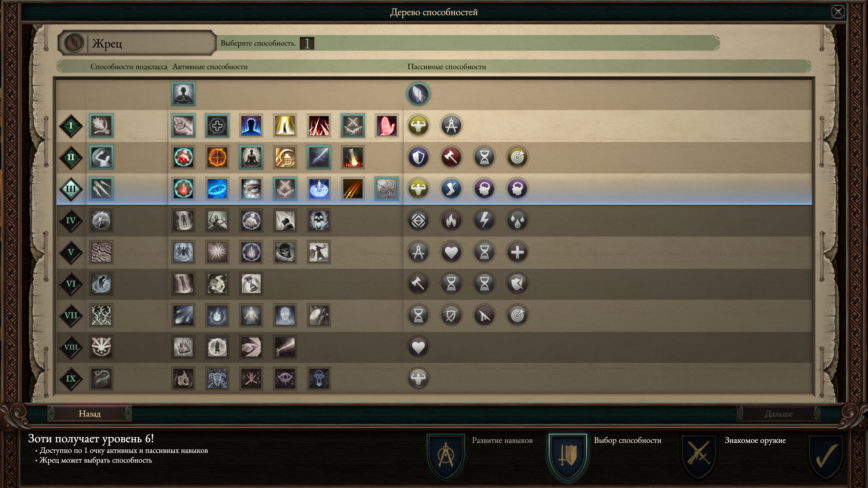The image size is (868, 488).
Task: Select the hourglass active ability in row VI
Action: pyautogui.click(x=251, y=284)
